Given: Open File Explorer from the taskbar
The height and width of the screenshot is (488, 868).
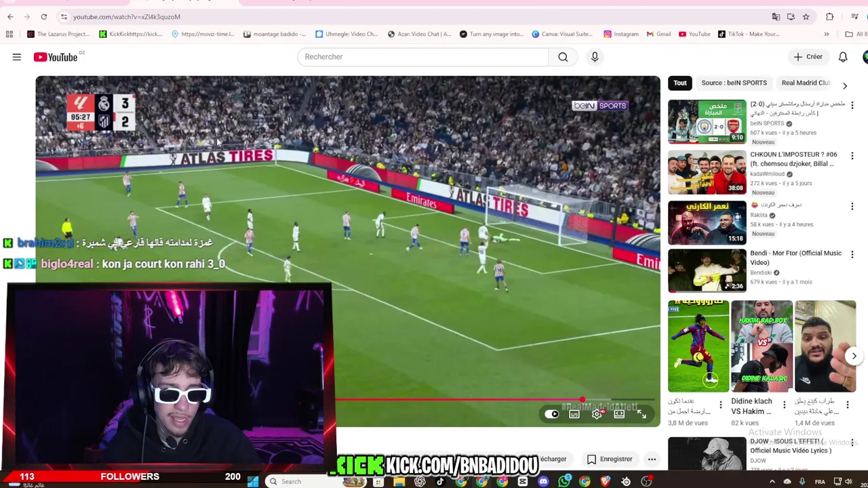Looking at the screenshot, I should click(x=399, y=481).
